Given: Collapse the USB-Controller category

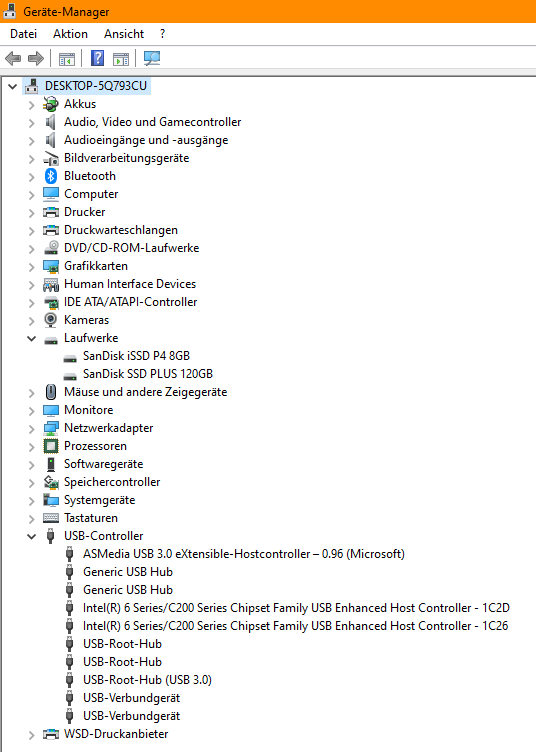Looking at the screenshot, I should pyautogui.click(x=32, y=536).
